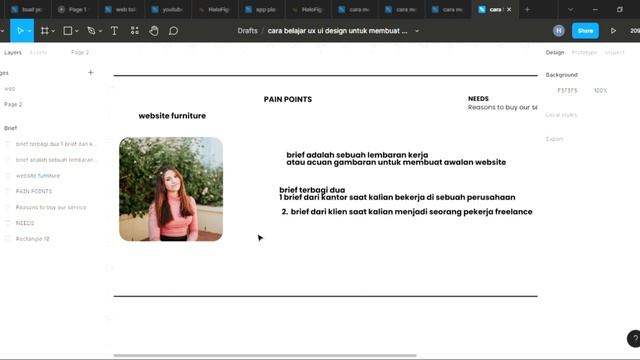Screen dimensions: 640x360
Task: Add a new page with plus icon
Action: [x=91, y=73]
